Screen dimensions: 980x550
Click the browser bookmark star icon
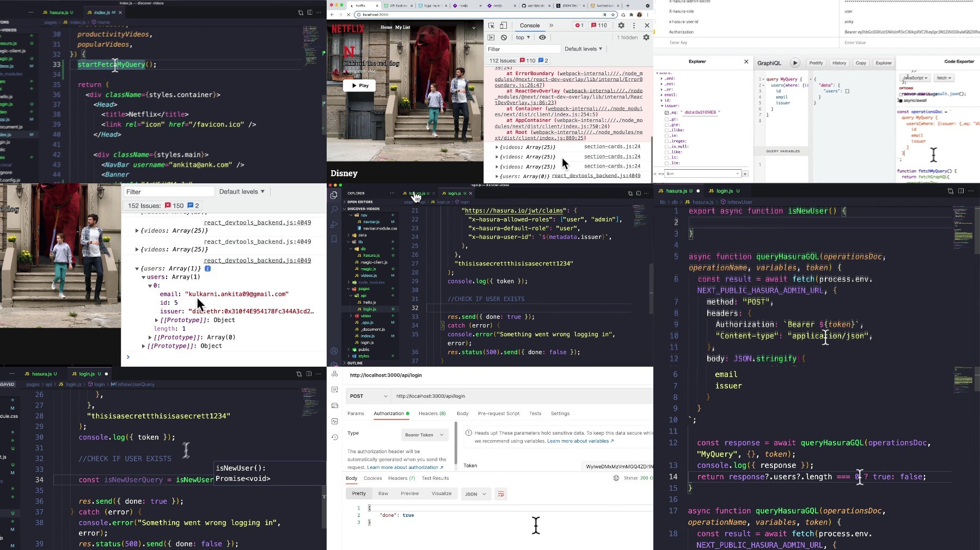click(x=612, y=15)
